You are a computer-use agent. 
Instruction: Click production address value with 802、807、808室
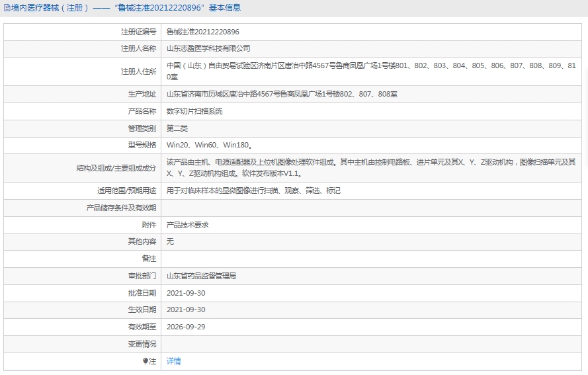coord(282,95)
